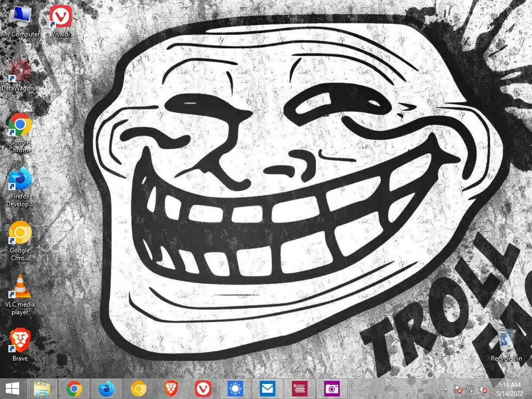Launch Google Chrome from the taskbar
532x399 pixels.
[x=74, y=389]
